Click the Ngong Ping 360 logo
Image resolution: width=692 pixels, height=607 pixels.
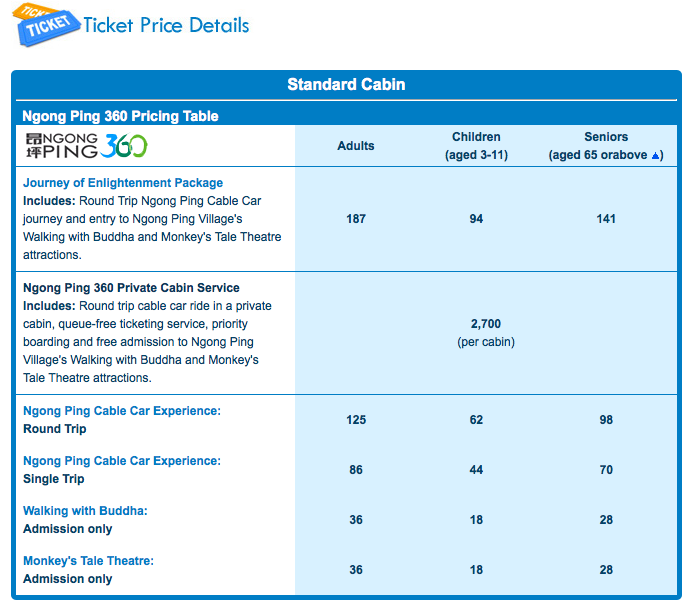pos(86,145)
